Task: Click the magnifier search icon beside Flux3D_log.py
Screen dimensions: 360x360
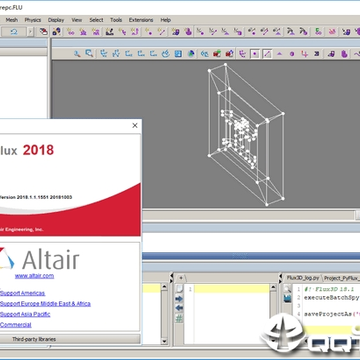Action: click(287, 289)
